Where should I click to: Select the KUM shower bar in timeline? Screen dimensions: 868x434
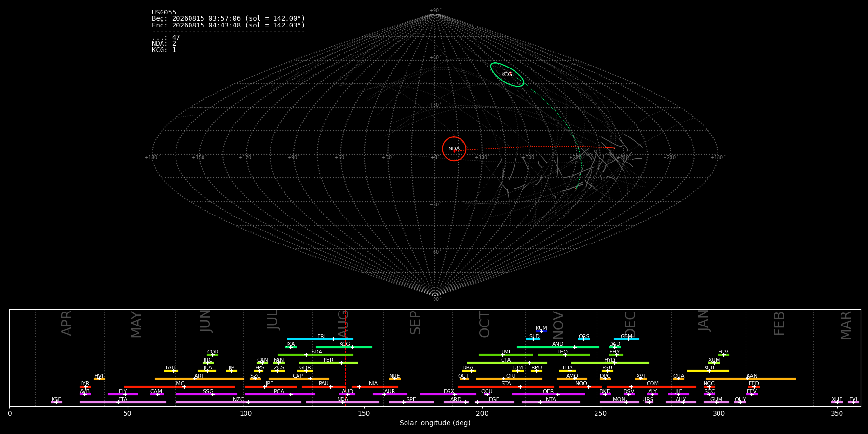[x=542, y=331]
